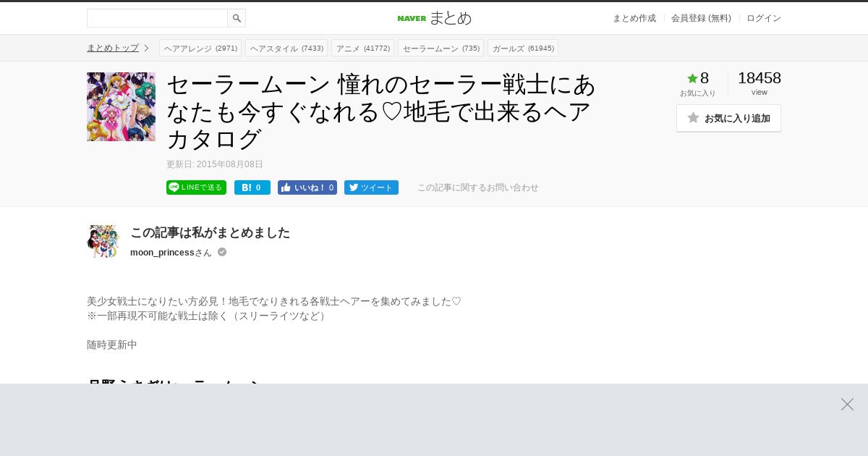Viewport: 868px width, 456px height.
Task: Open まとめ作成 link
Action: [634, 18]
